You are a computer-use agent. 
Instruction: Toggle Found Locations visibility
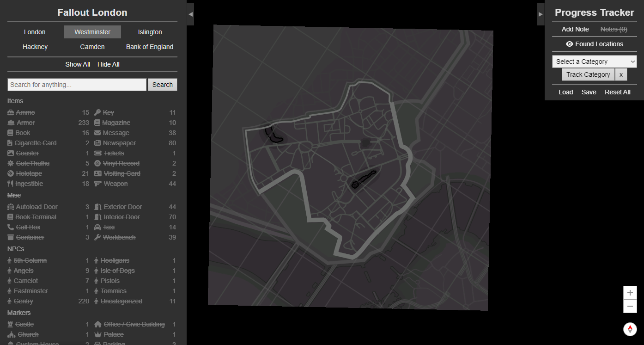coord(595,44)
